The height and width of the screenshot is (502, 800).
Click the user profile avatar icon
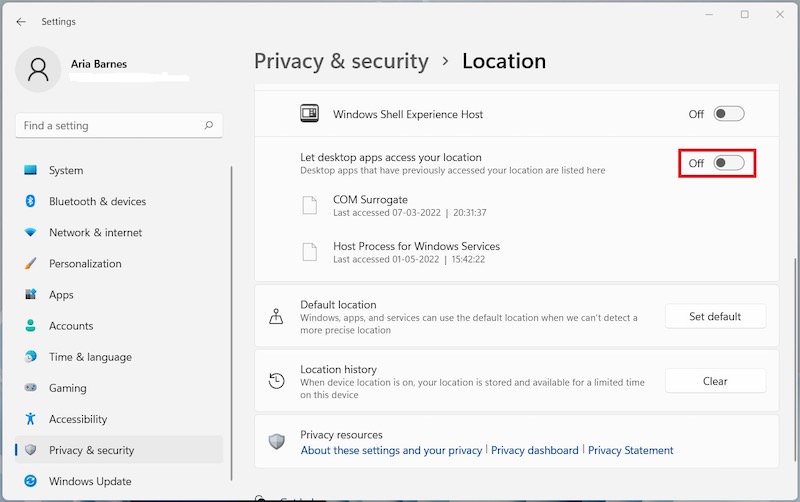tap(39, 69)
